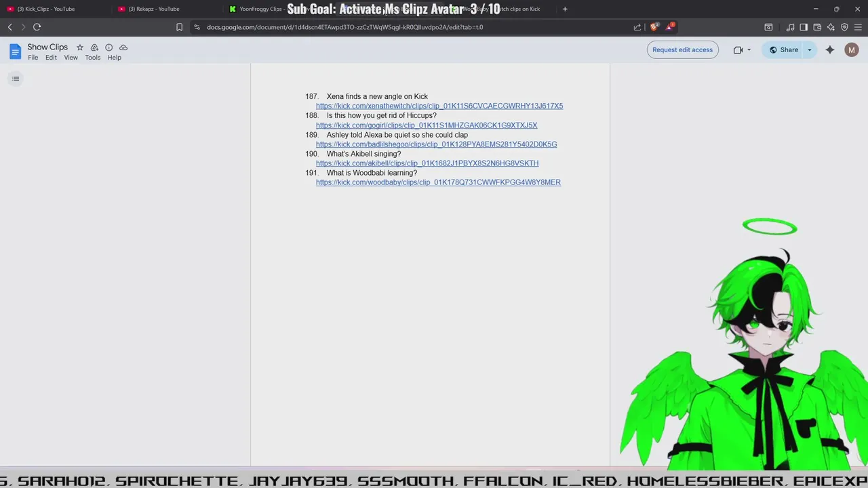Toggle the browser sidebar panel
This screenshot has width=868, height=488.
pos(804,27)
